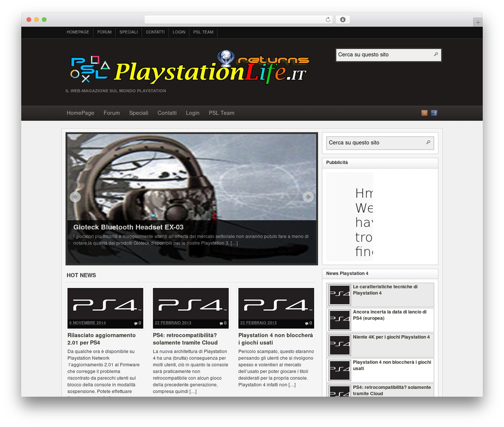
Task: Select HOMEPAGE in the top bar
Action: [78, 32]
